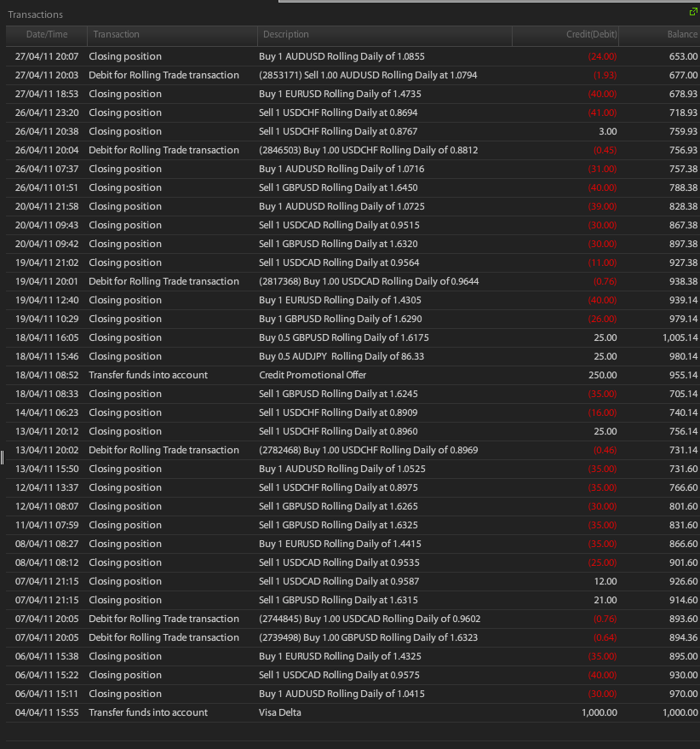Select the 1,005.14 balance value
Image resolution: width=700 pixels, height=749 pixels.
coord(680,337)
